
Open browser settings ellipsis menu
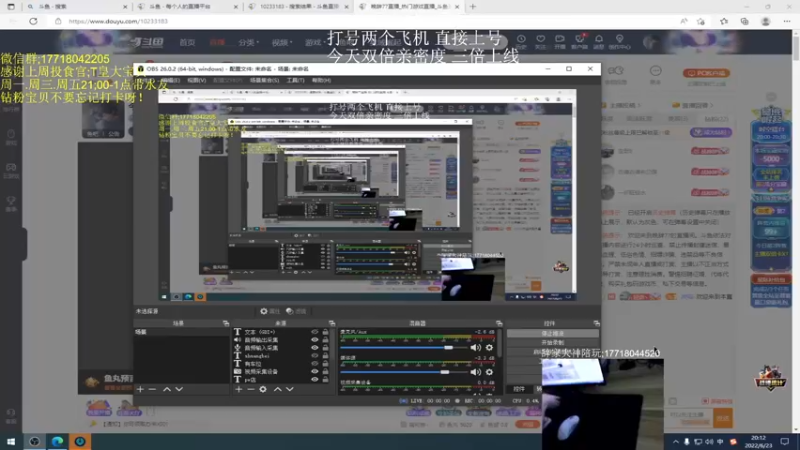tap(787, 21)
